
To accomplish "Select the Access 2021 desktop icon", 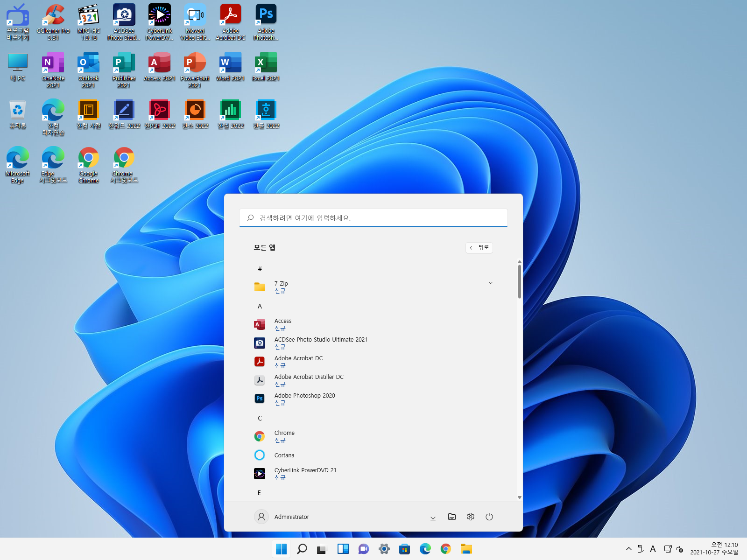I will pos(160,67).
